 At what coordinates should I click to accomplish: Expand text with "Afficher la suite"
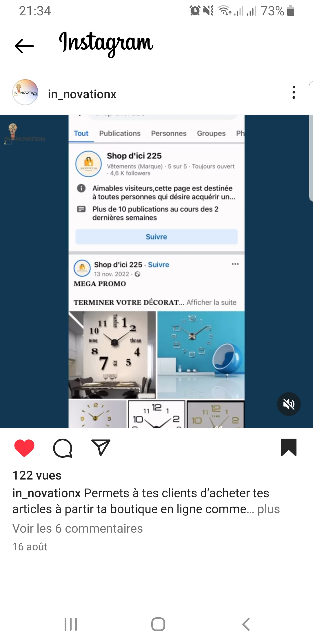[212, 302]
